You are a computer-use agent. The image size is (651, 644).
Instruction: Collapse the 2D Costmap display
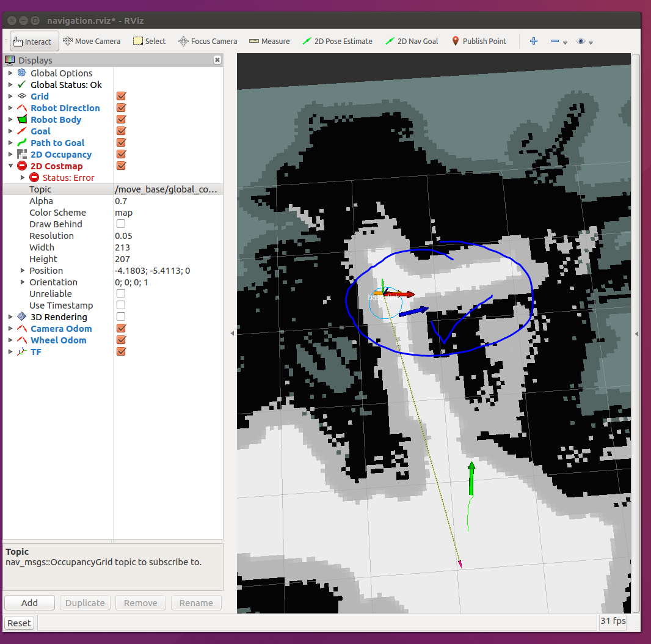click(10, 166)
